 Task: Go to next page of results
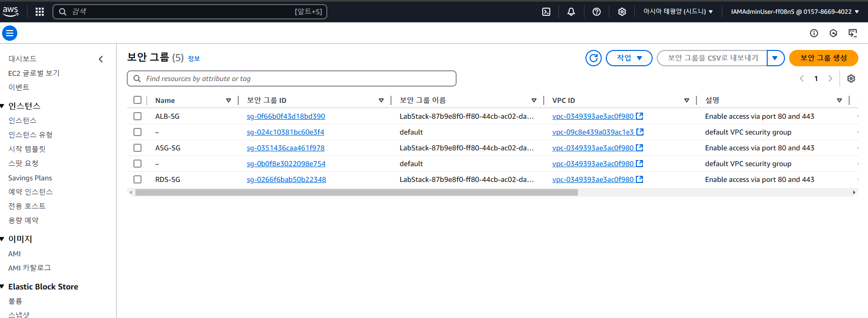tap(830, 78)
